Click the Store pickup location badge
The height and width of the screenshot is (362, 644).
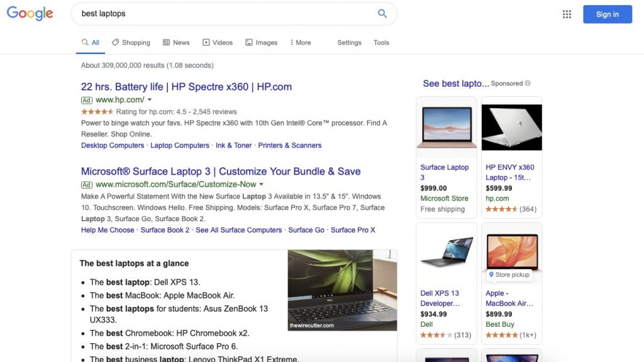(509, 275)
